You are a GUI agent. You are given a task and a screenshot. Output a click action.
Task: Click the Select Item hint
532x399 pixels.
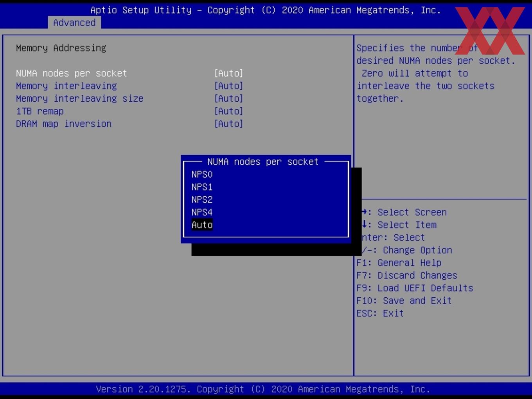(399, 225)
